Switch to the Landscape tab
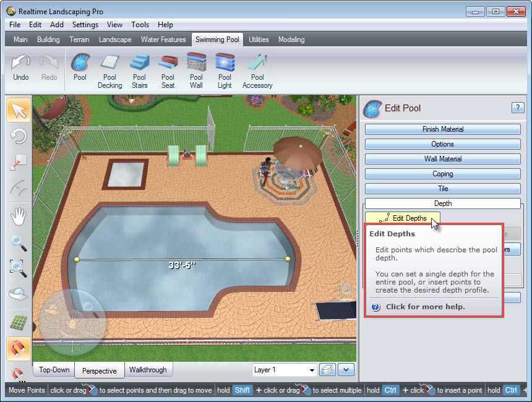This screenshot has height=402, width=532. tap(115, 40)
